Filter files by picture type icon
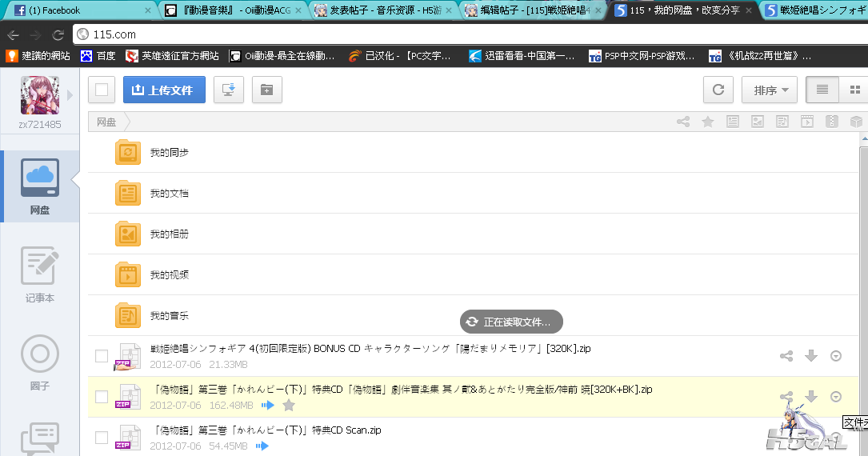 (x=757, y=122)
